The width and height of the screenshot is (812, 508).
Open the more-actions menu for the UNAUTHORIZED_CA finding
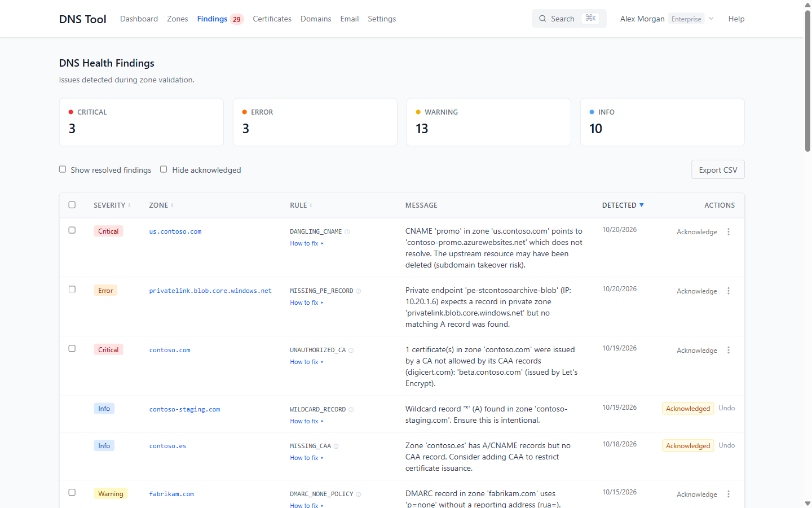click(x=729, y=351)
